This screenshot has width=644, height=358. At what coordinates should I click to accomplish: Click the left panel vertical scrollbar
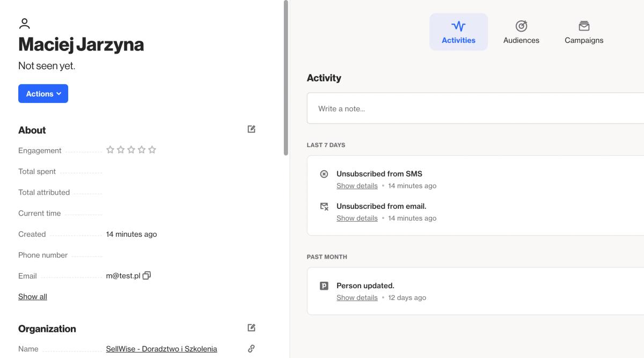286,78
